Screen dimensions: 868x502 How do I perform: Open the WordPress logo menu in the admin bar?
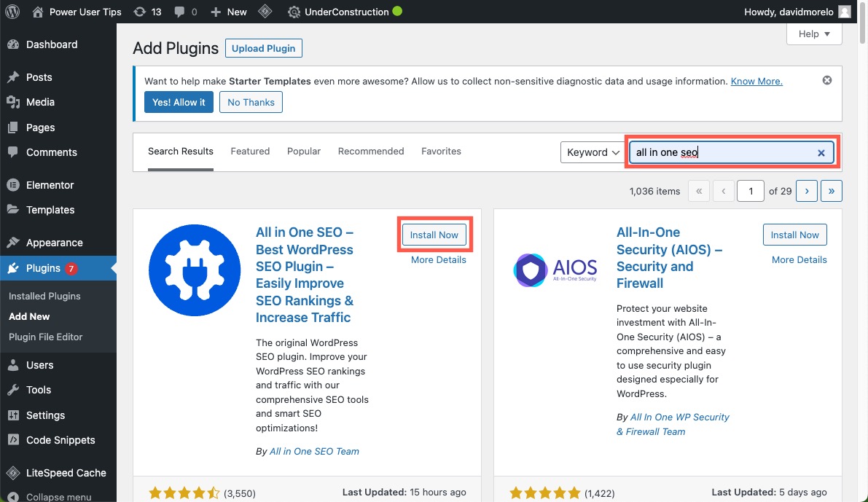point(12,11)
